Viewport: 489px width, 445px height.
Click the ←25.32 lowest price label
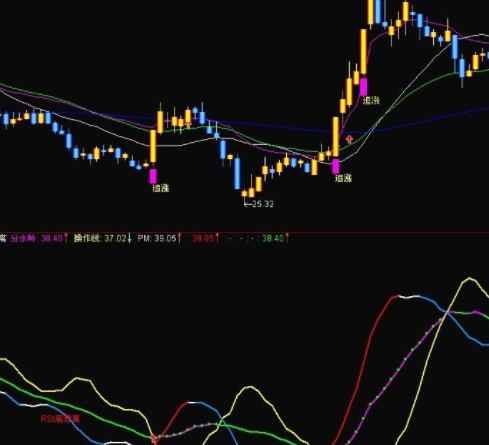pyautogui.click(x=259, y=204)
